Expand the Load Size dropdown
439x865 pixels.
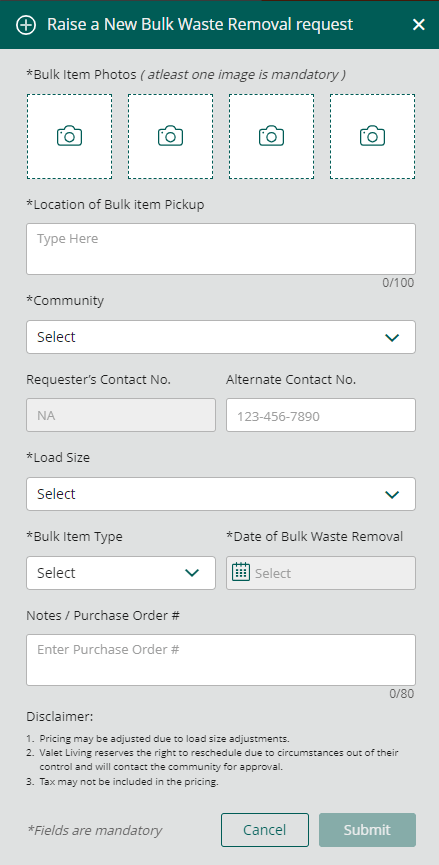221,494
